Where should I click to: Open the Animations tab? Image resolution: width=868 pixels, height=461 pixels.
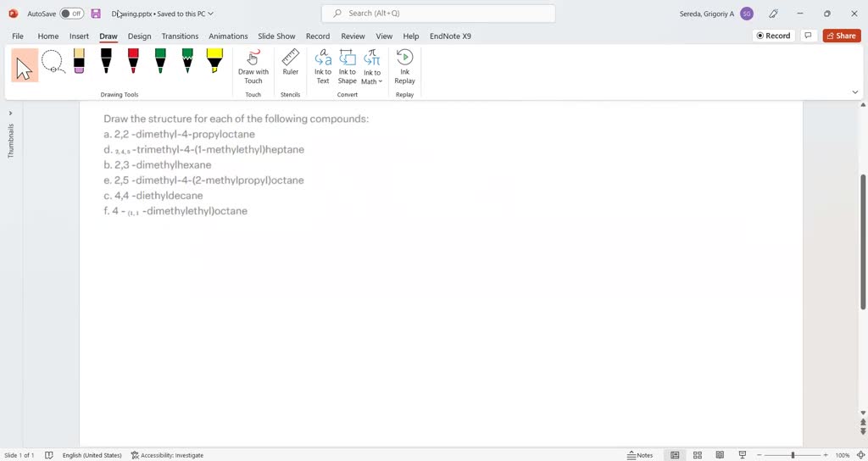point(228,36)
